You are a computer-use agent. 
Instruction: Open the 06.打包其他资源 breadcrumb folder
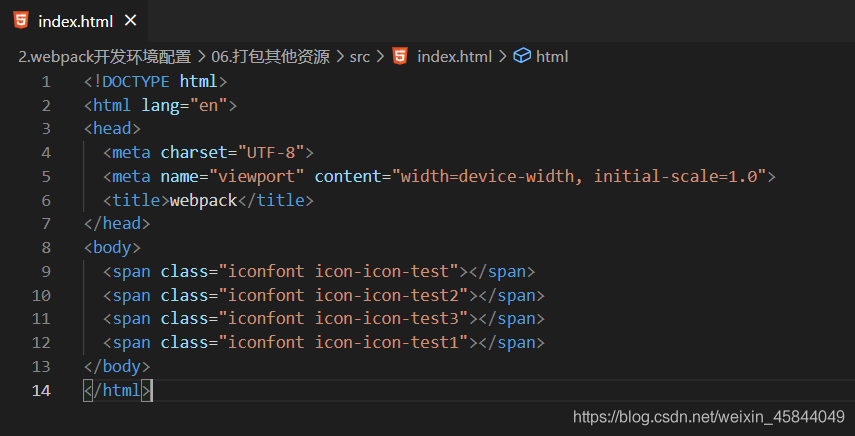coord(270,56)
